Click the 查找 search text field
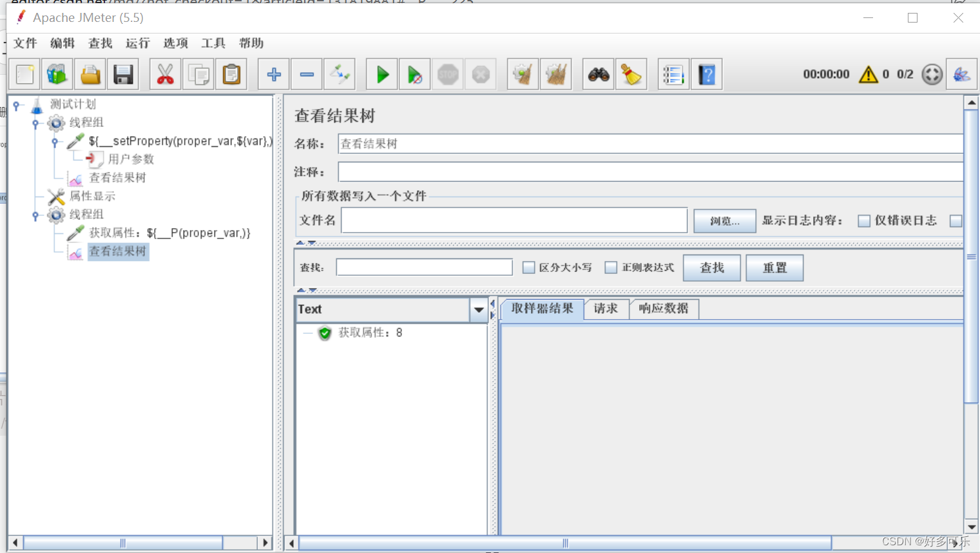 (x=424, y=267)
